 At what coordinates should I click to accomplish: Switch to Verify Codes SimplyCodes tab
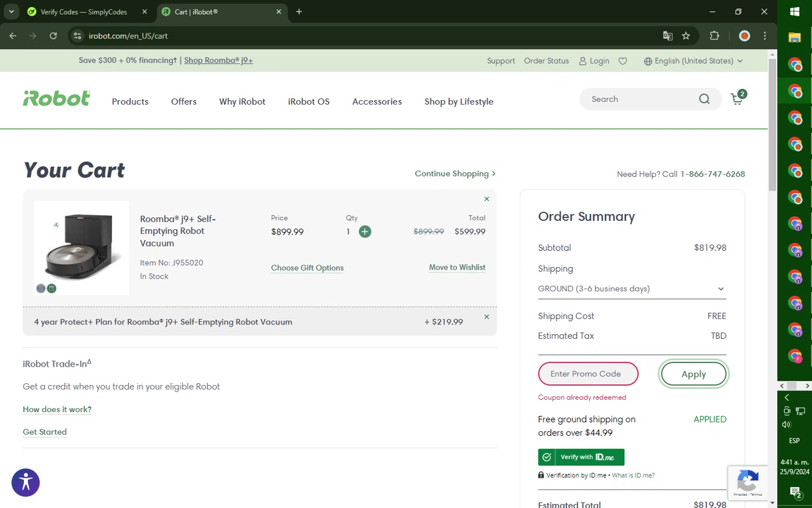(84, 12)
